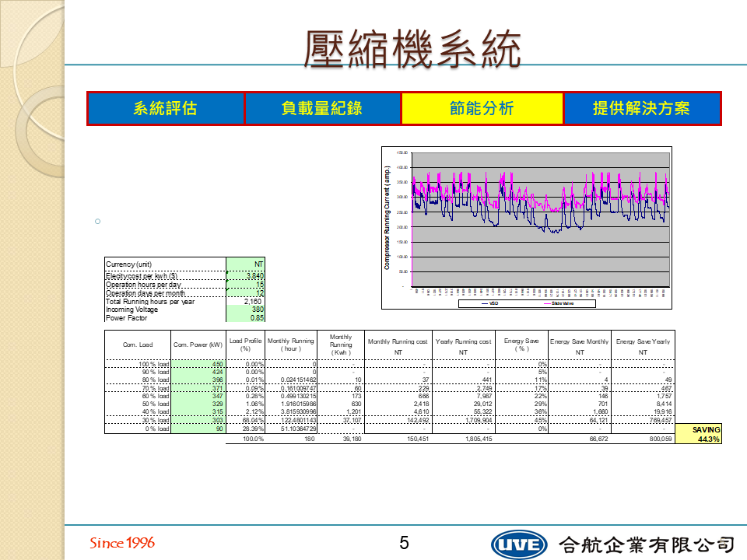
Task: Select the 450 compressor power cell
Action: [x=198, y=364]
